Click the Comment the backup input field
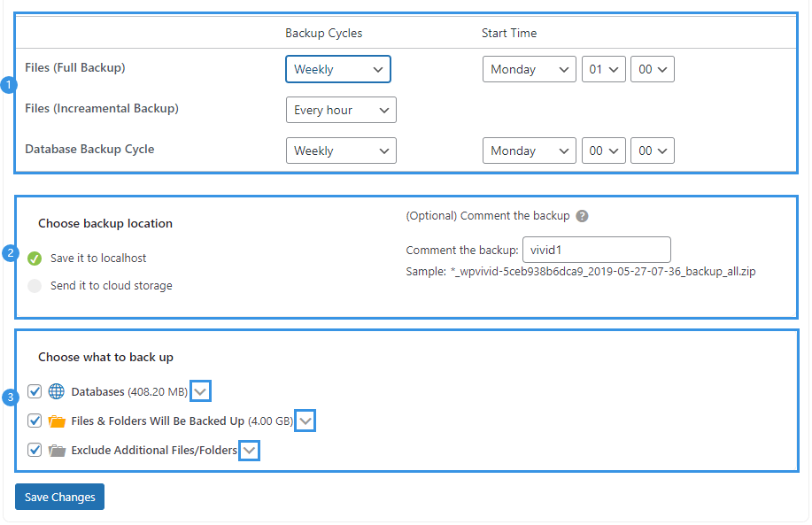 (597, 250)
